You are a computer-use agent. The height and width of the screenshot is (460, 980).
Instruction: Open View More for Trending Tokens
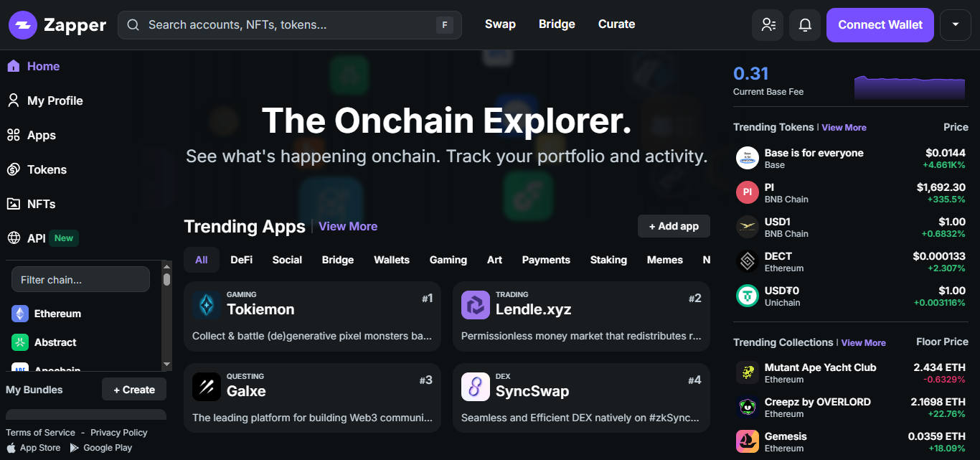click(844, 127)
